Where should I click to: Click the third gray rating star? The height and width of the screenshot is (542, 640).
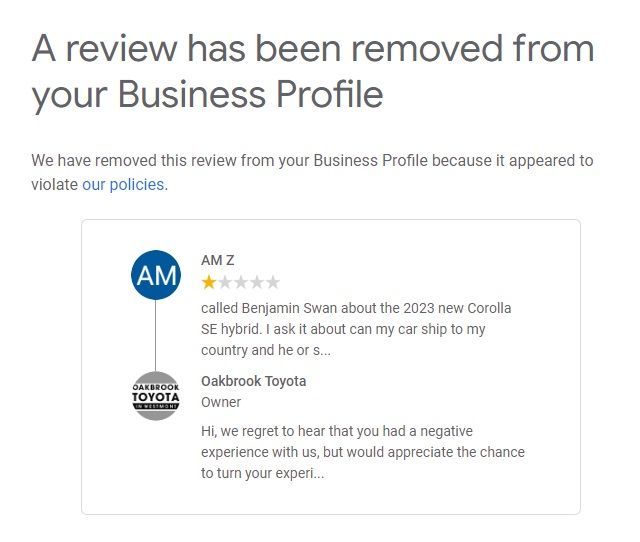(x=241, y=283)
